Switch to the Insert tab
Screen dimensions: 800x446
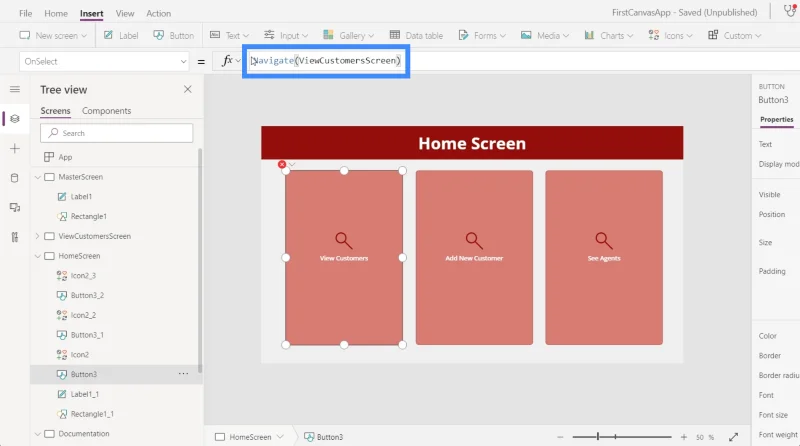tap(91, 13)
